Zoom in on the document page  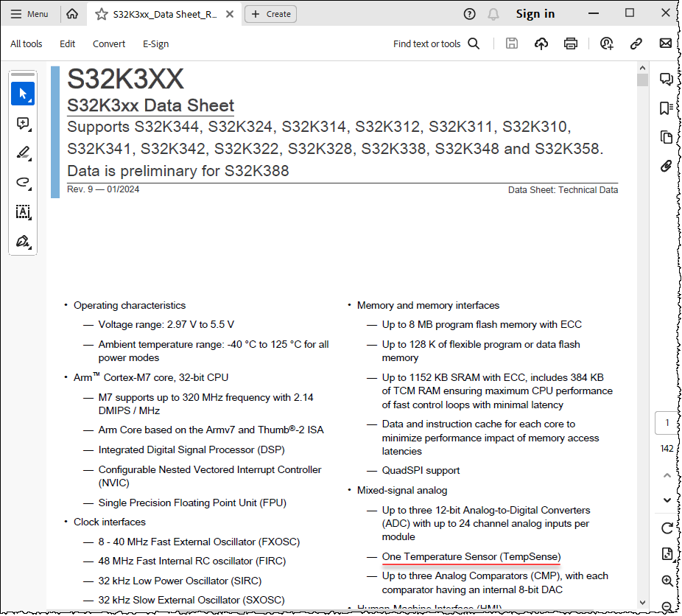click(667, 581)
